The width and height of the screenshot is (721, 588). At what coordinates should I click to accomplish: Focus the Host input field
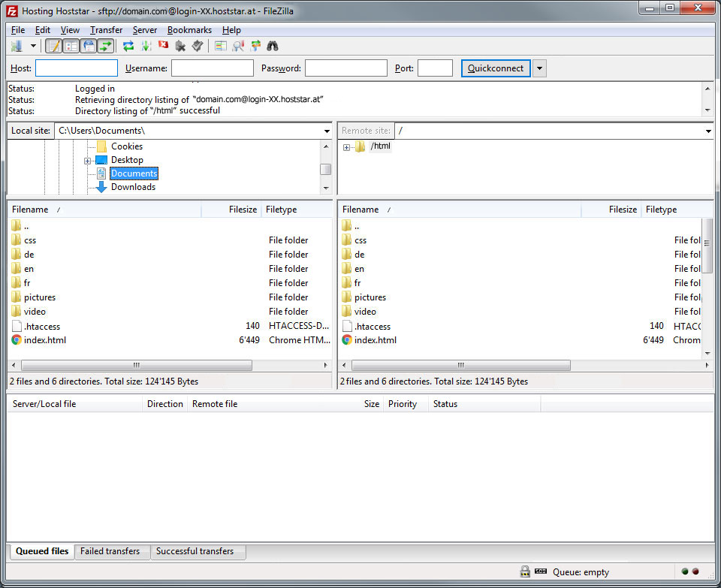[77, 68]
